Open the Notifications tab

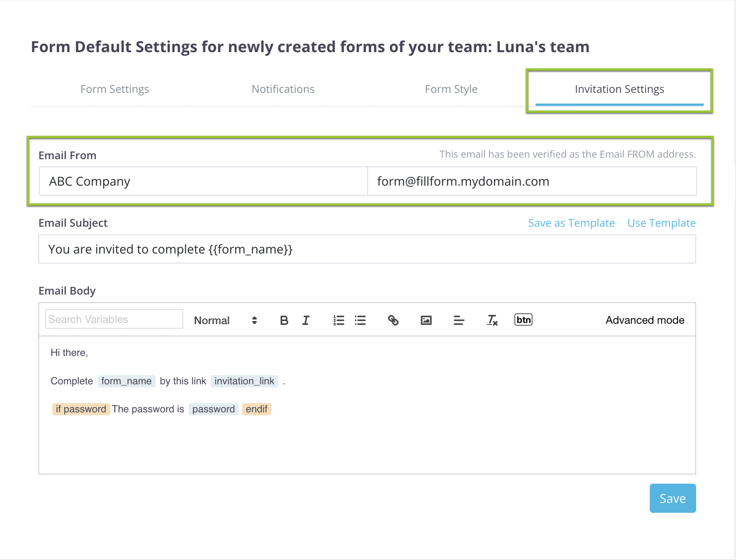click(x=283, y=89)
